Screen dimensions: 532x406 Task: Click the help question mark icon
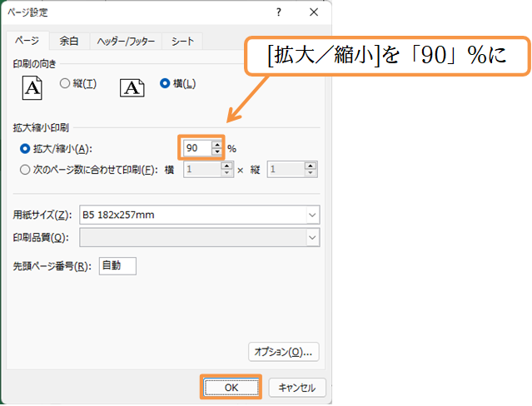point(279,12)
